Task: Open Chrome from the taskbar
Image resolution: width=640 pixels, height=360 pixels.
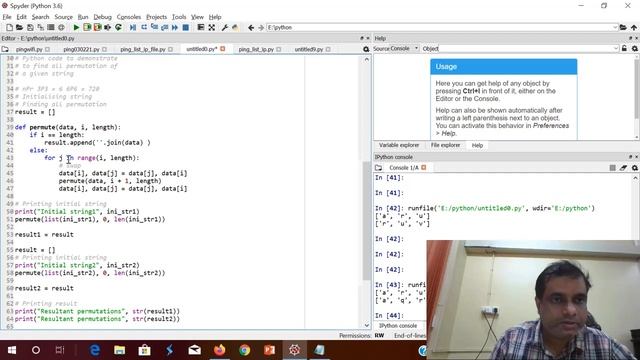Action: (244, 350)
